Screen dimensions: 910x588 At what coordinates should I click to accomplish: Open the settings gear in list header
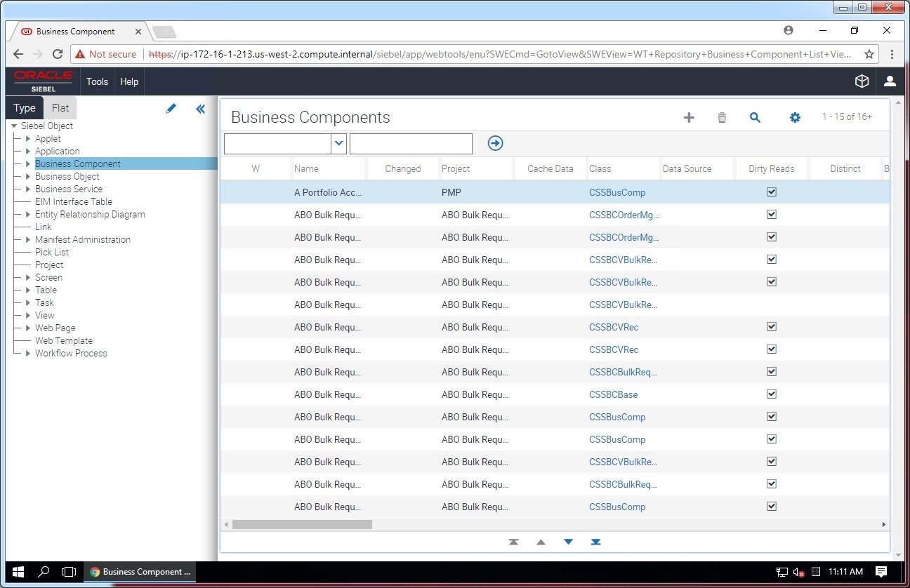pos(795,118)
